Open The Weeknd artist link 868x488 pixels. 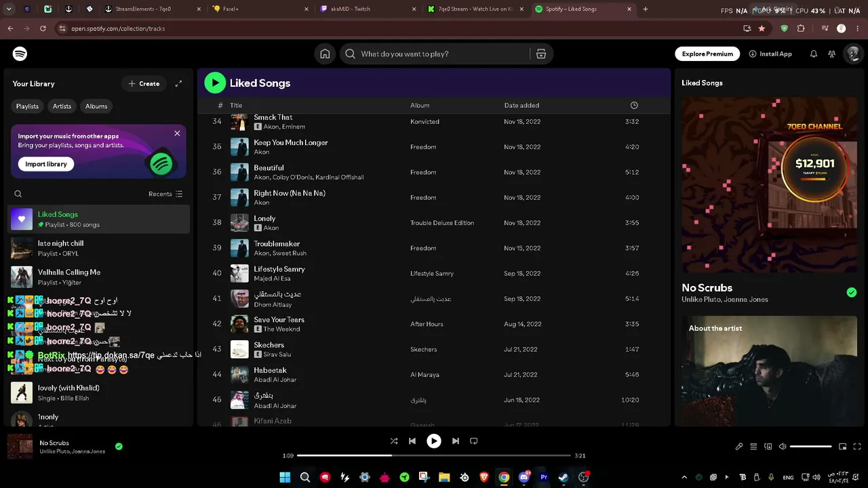(282, 329)
